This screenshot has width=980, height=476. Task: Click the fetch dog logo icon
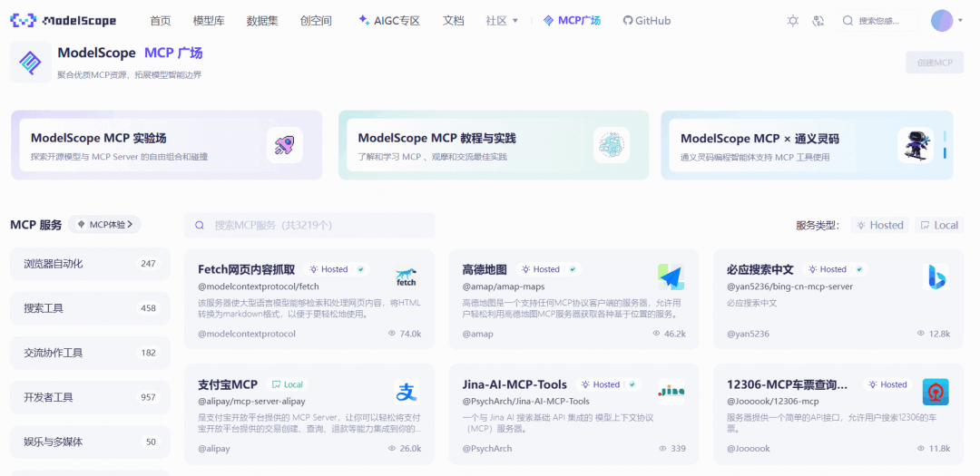[407, 277]
